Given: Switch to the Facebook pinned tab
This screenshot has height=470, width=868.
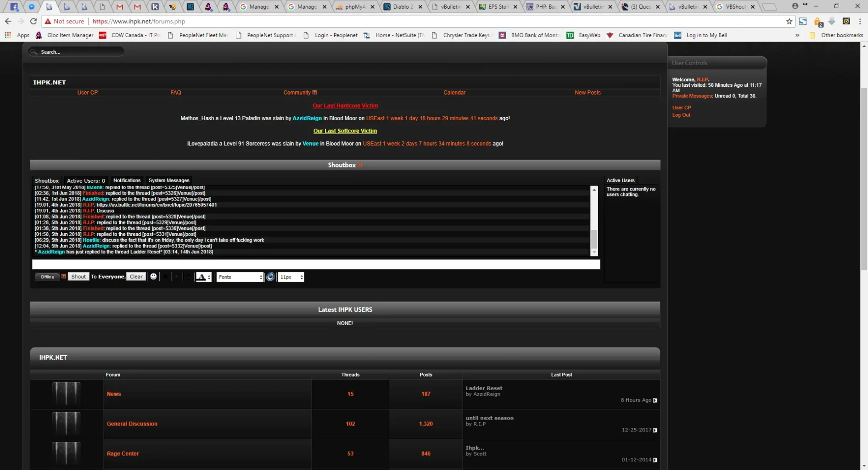Looking at the screenshot, I should [x=14, y=7].
